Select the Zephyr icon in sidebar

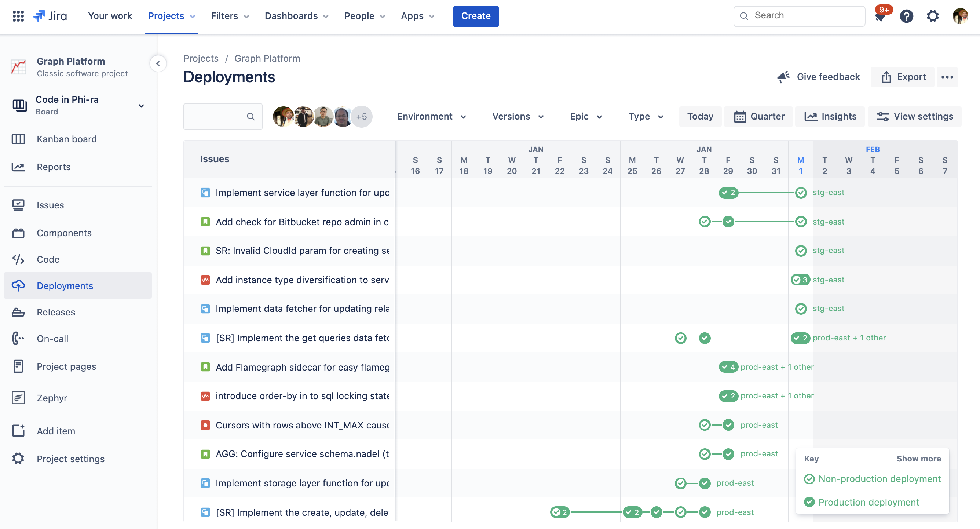[x=18, y=397]
